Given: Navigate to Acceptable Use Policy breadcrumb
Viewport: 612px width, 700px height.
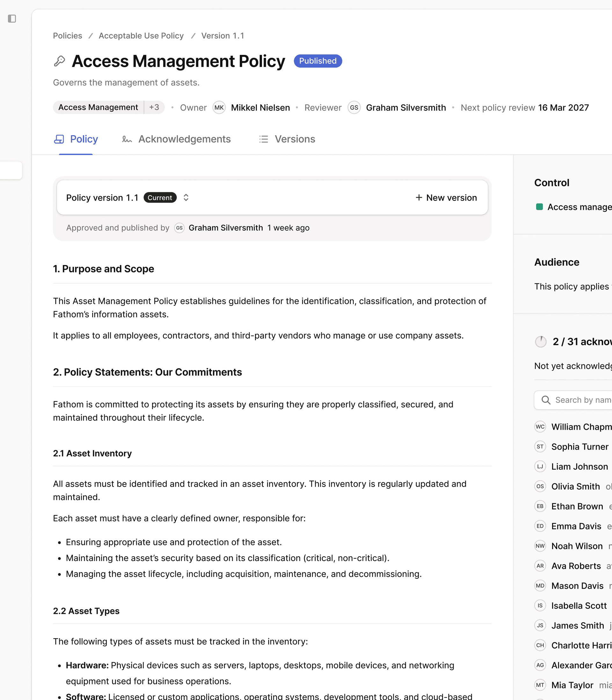Looking at the screenshot, I should point(141,35).
